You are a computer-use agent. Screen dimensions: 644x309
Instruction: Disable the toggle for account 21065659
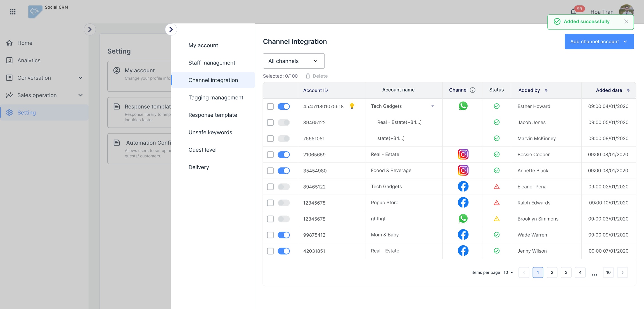click(x=283, y=155)
